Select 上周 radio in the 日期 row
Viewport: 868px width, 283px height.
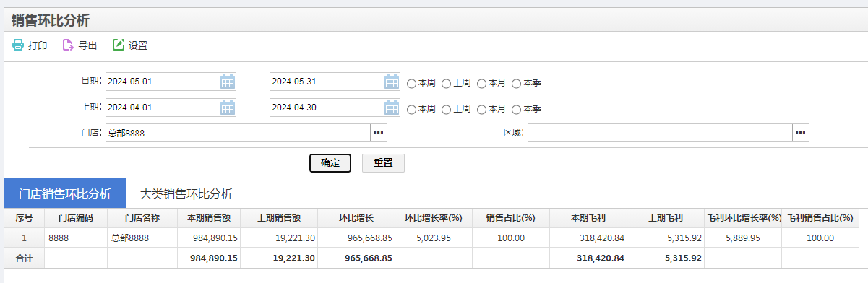pyautogui.click(x=447, y=84)
